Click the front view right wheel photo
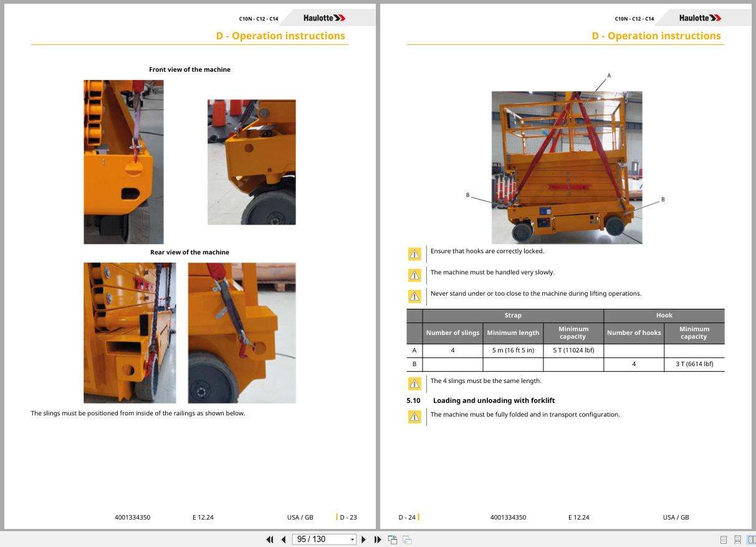 point(252,162)
